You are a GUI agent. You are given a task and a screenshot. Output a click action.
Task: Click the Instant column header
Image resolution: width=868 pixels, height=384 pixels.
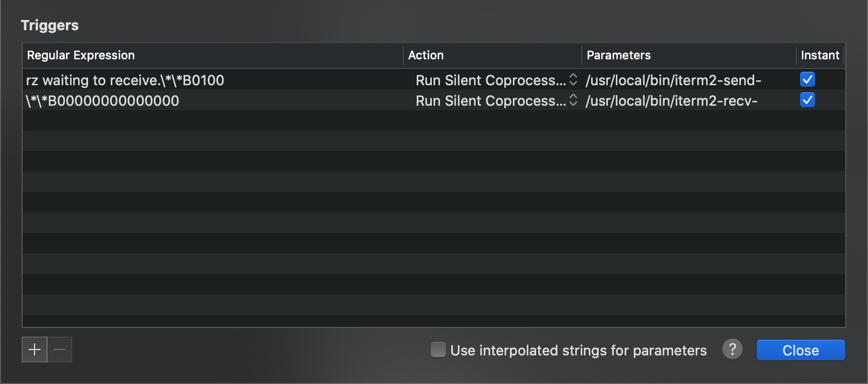[x=820, y=56]
